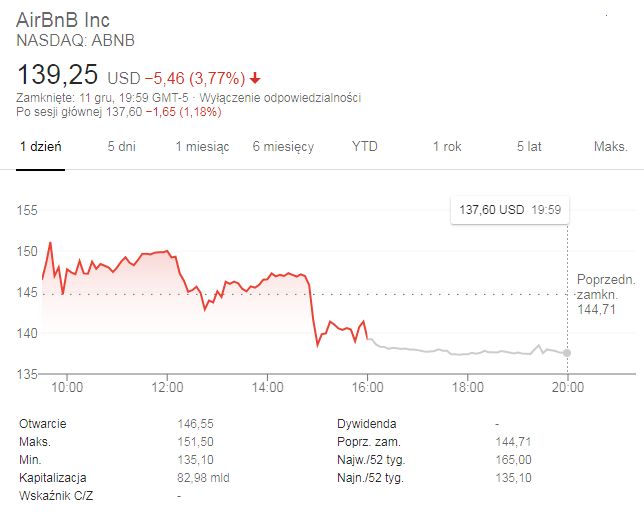This screenshot has height=512, width=644.
Task: Open the "1 miesiąc" chart range
Action: coord(202,147)
